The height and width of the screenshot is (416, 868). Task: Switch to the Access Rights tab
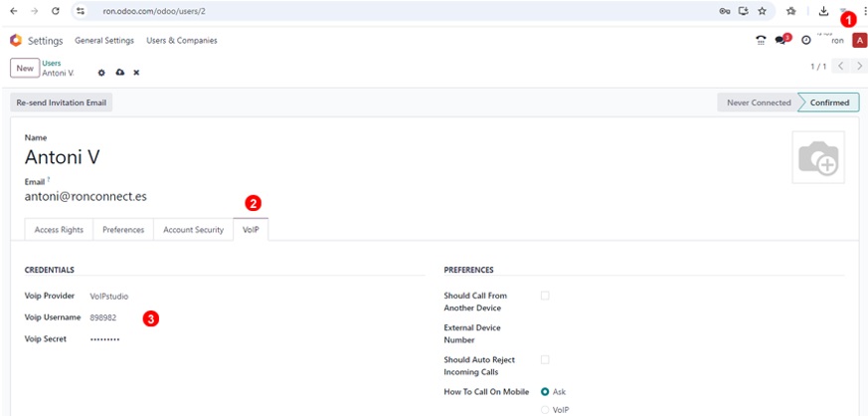click(59, 230)
